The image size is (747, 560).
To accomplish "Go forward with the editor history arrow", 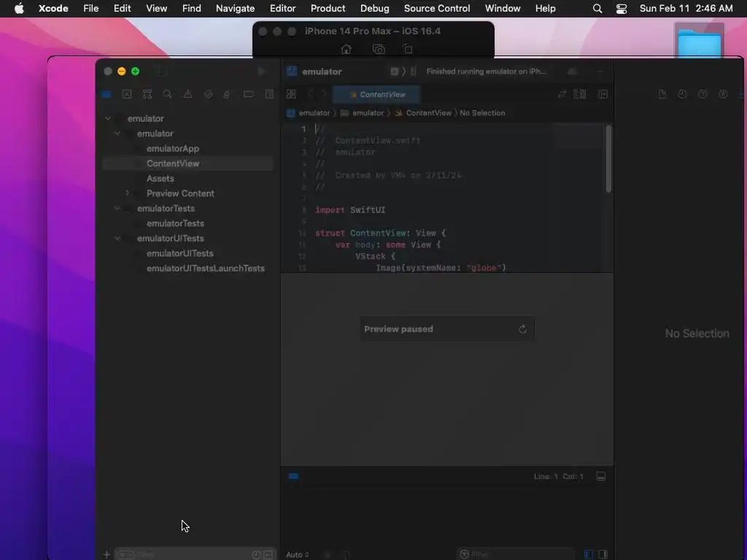I will (323, 94).
